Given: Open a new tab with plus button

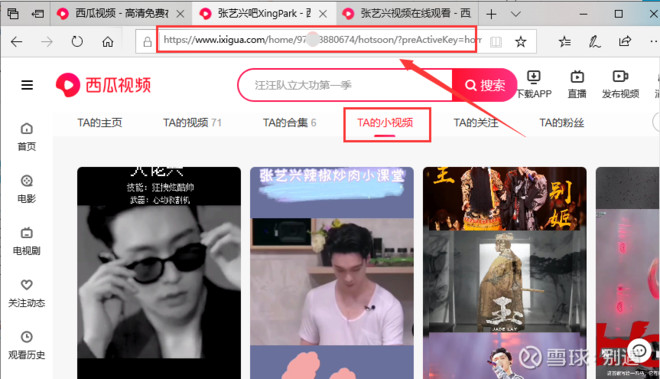Looking at the screenshot, I should point(491,14).
